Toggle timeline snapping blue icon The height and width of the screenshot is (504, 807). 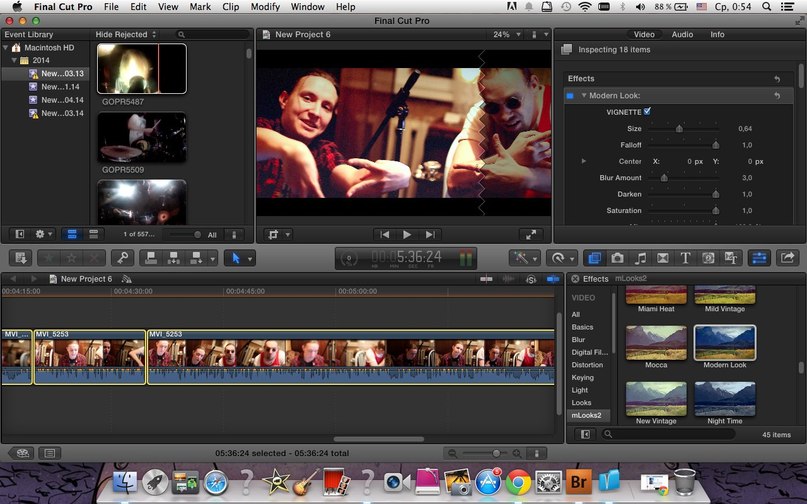(553, 279)
